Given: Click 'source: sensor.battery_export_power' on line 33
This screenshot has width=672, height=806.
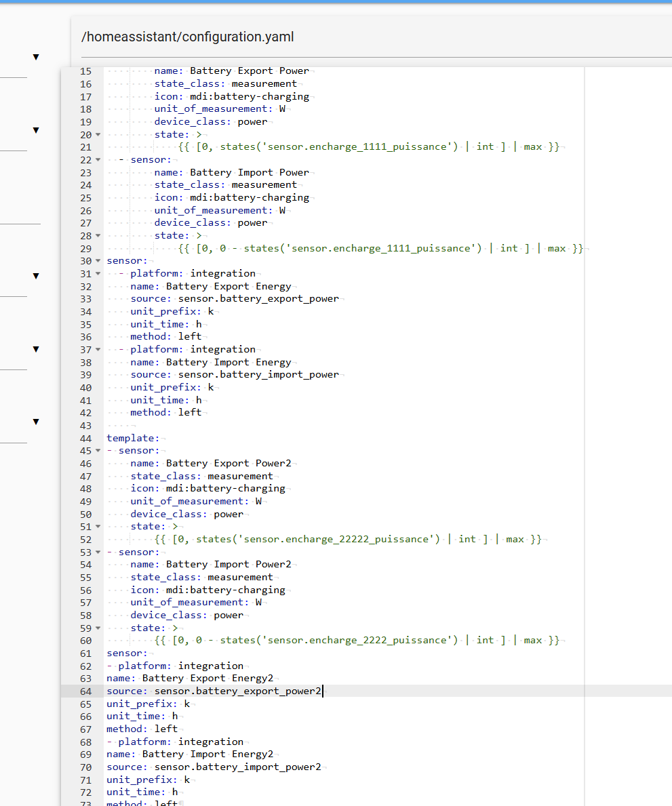Looking at the screenshot, I should tap(235, 299).
